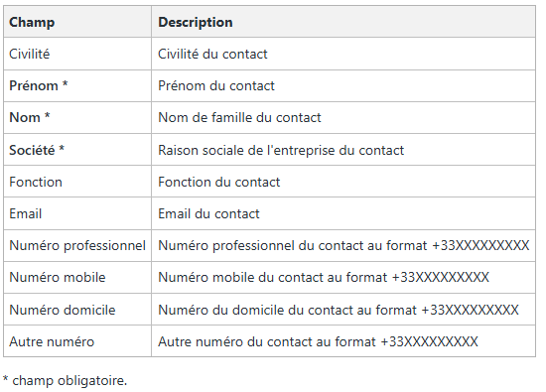Select the Numéro mobile field cell

[77, 278]
